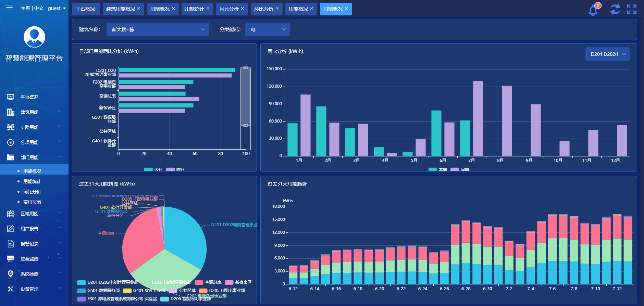Click the user avatar icon

(x=34, y=37)
